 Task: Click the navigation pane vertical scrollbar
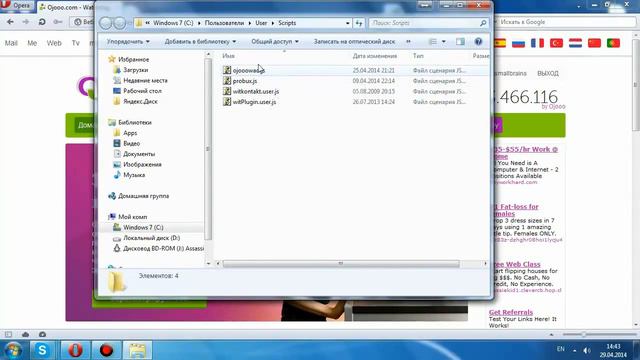click(x=208, y=149)
